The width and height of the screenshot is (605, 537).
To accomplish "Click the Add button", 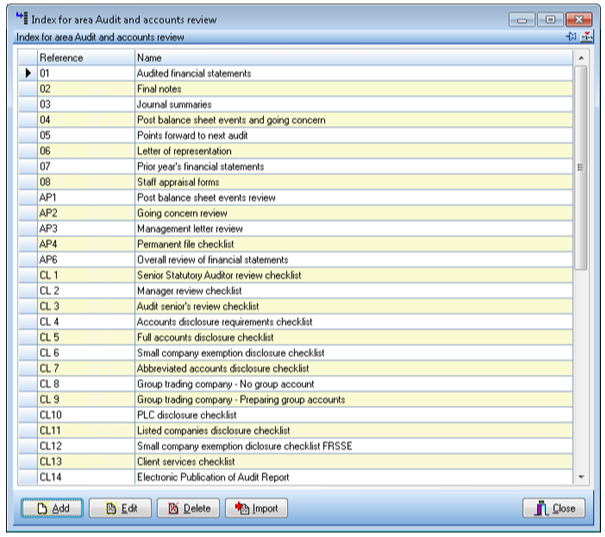I will (52, 508).
